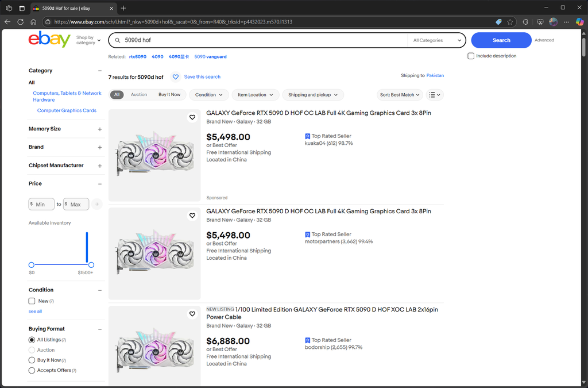This screenshot has width=588, height=388.
Task: Click the blue Search button
Action: pos(501,40)
